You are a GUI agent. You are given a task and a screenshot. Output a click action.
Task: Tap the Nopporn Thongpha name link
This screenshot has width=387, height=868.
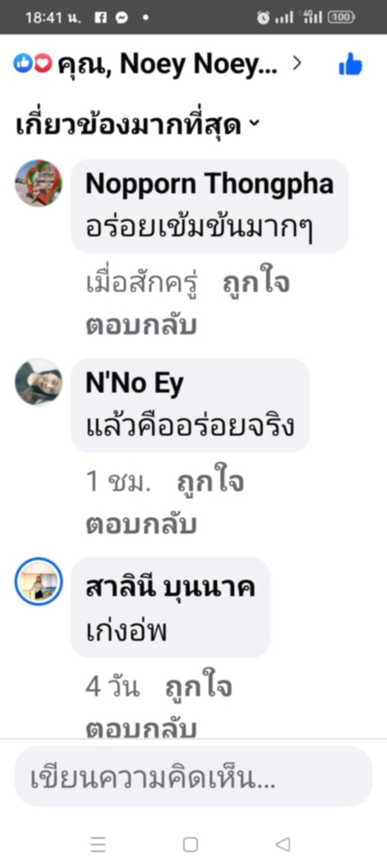point(209,184)
